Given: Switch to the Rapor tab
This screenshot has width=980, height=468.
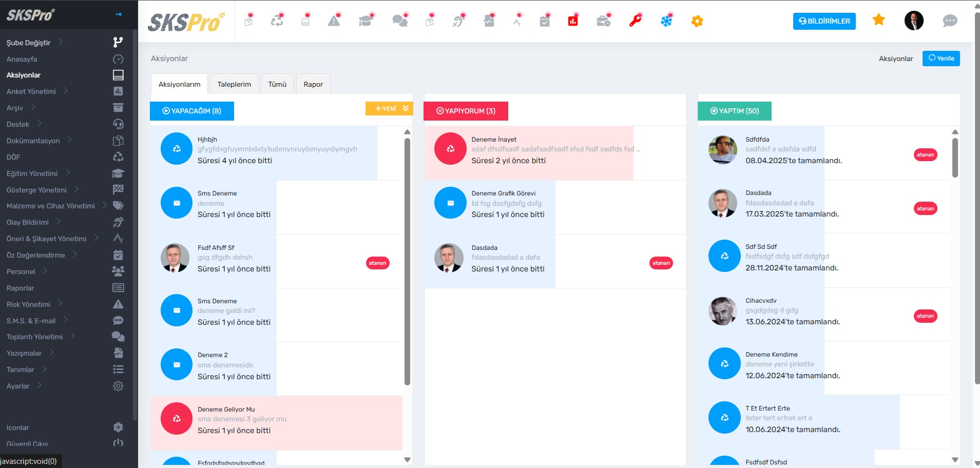Looking at the screenshot, I should coord(313,84).
